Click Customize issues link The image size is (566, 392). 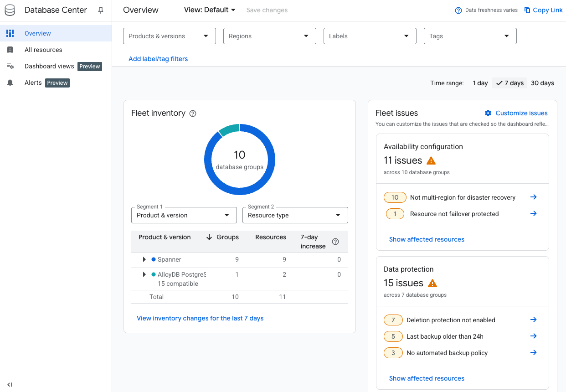tap(521, 113)
